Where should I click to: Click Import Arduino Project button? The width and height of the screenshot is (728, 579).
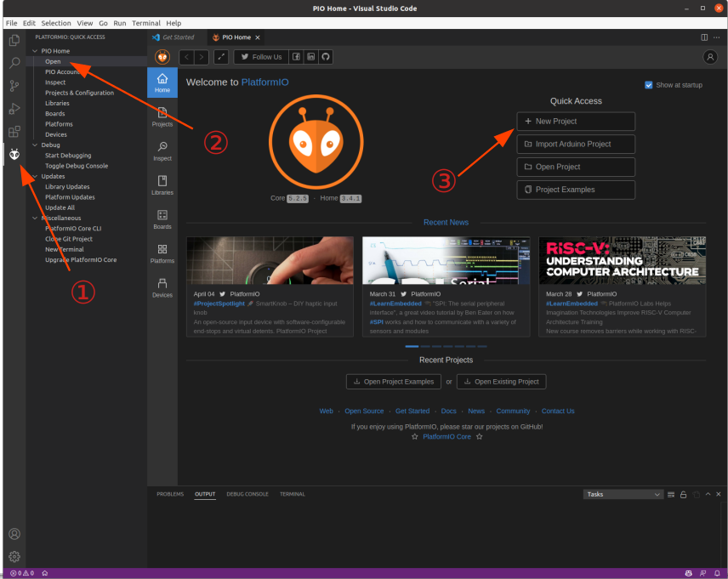click(x=576, y=144)
